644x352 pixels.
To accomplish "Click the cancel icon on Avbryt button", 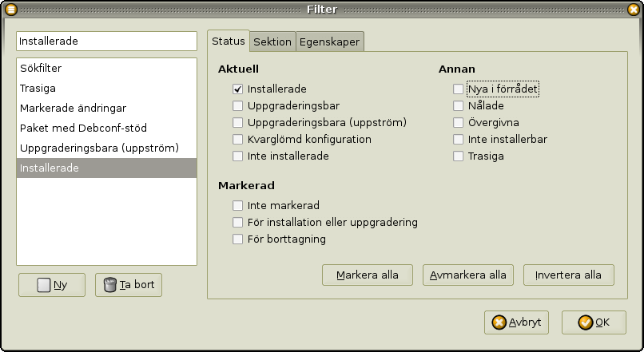I will [499, 322].
